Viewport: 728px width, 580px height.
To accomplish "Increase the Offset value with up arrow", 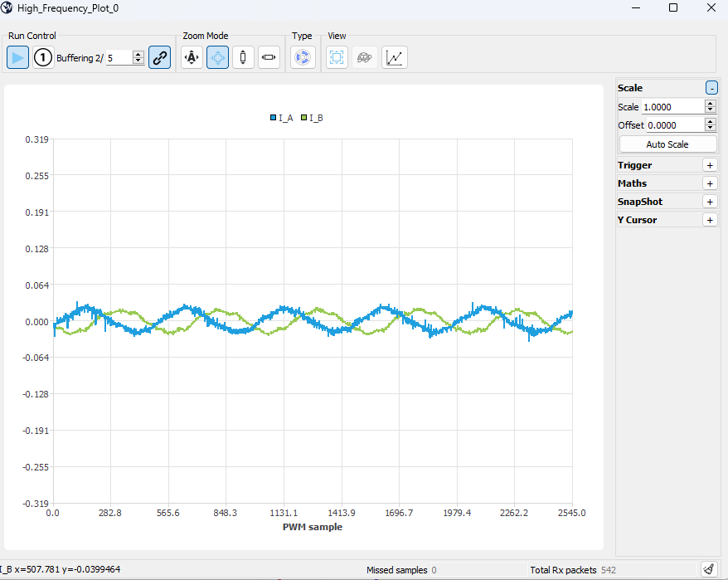I will [711, 121].
